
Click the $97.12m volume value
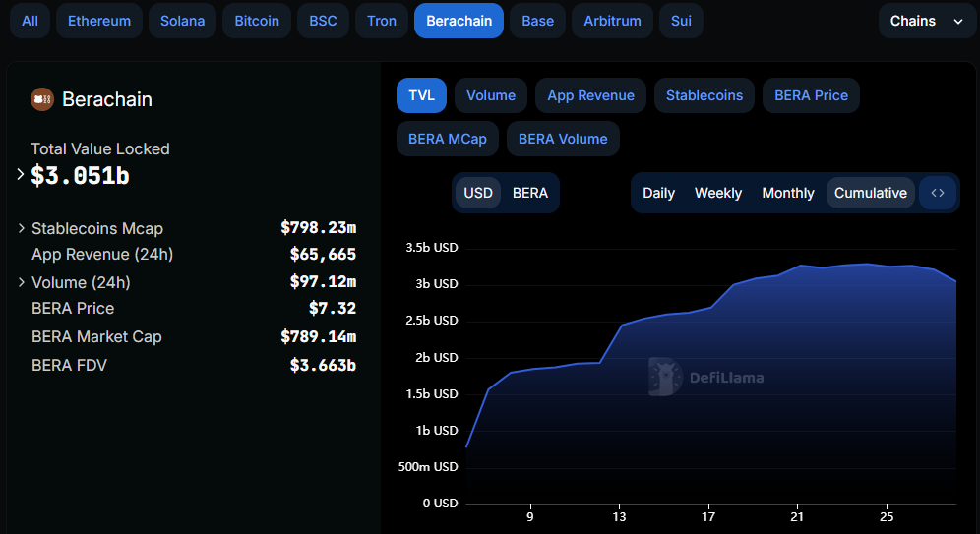(x=323, y=281)
